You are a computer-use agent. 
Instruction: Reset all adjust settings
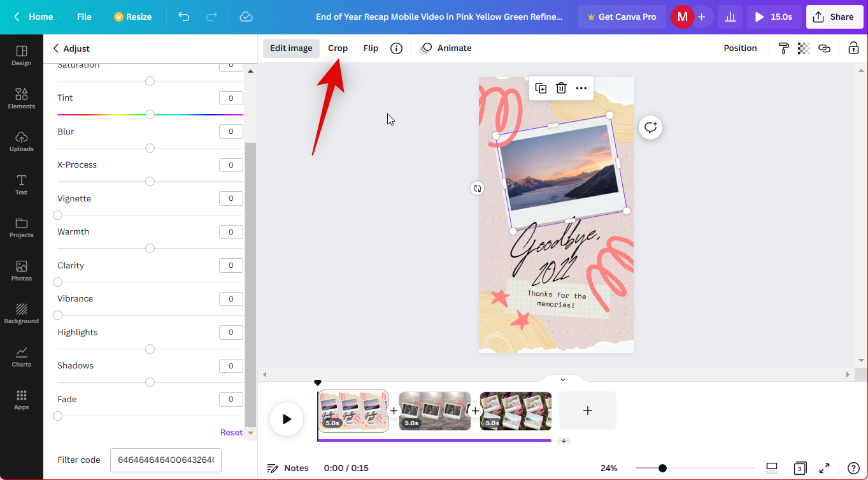tap(231, 432)
